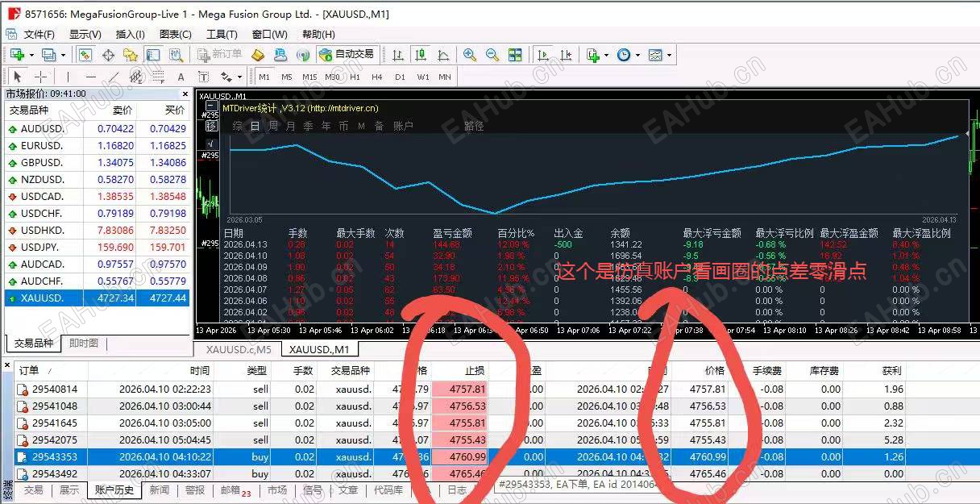Screen dimensions: 980x504
Task: Open the 插入(I) menu
Action: (131, 34)
